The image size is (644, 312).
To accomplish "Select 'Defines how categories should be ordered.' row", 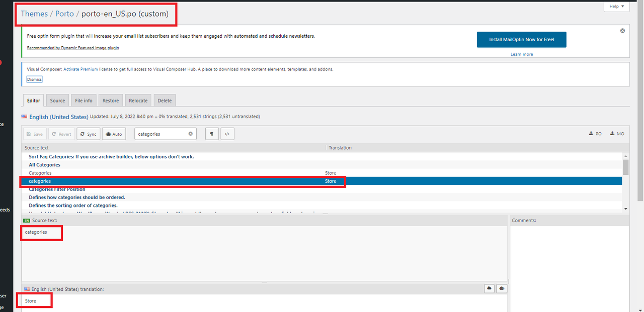I will [x=322, y=197].
